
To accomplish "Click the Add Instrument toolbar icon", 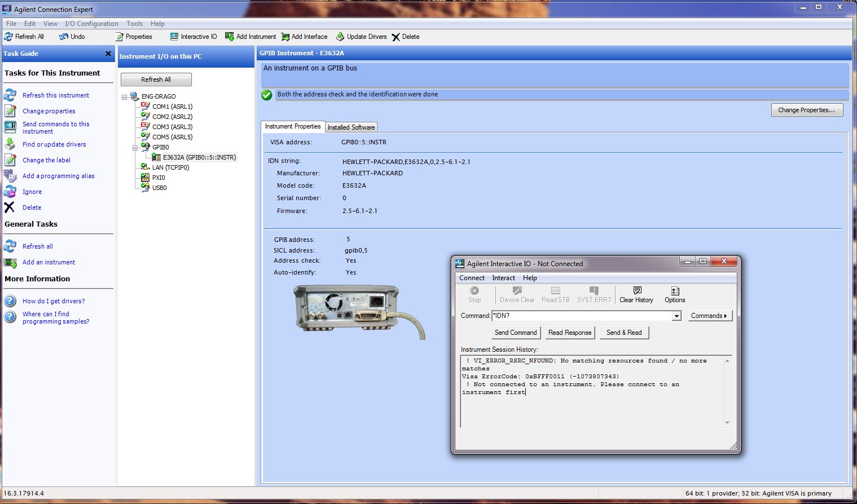I will click(229, 37).
